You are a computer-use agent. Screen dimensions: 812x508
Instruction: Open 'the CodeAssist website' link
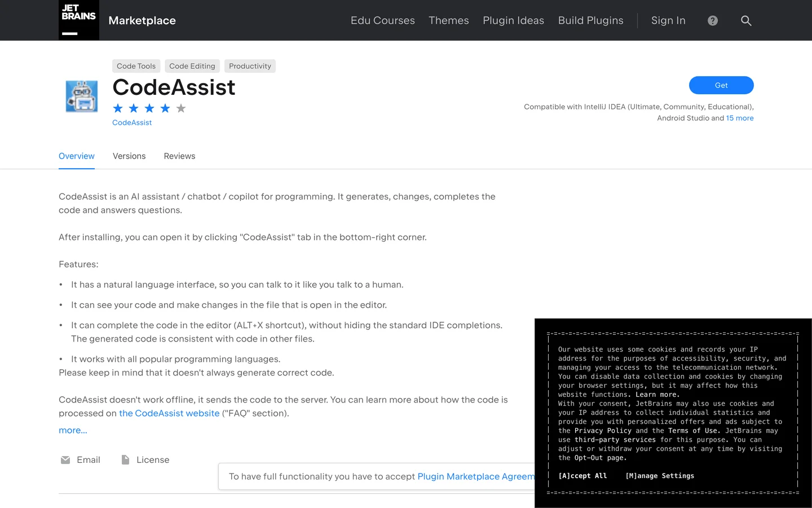click(x=169, y=413)
